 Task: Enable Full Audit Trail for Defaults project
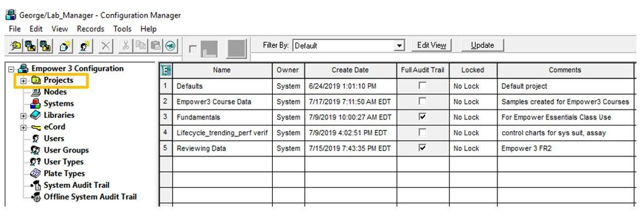(x=422, y=85)
